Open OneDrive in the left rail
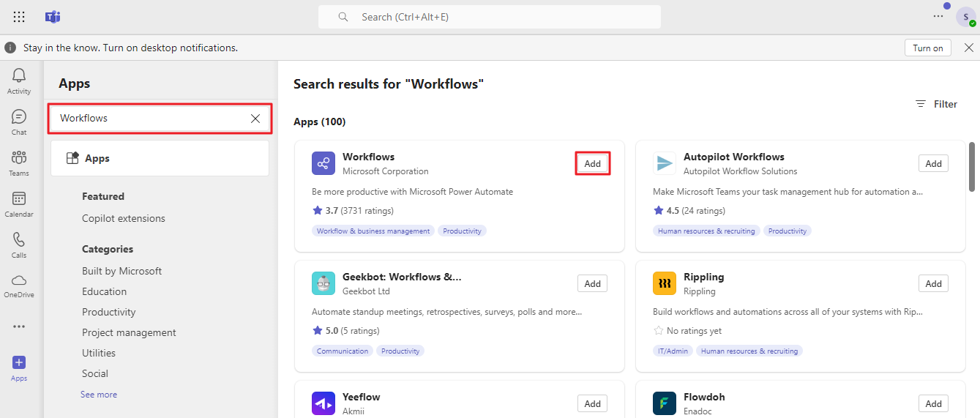 click(19, 285)
